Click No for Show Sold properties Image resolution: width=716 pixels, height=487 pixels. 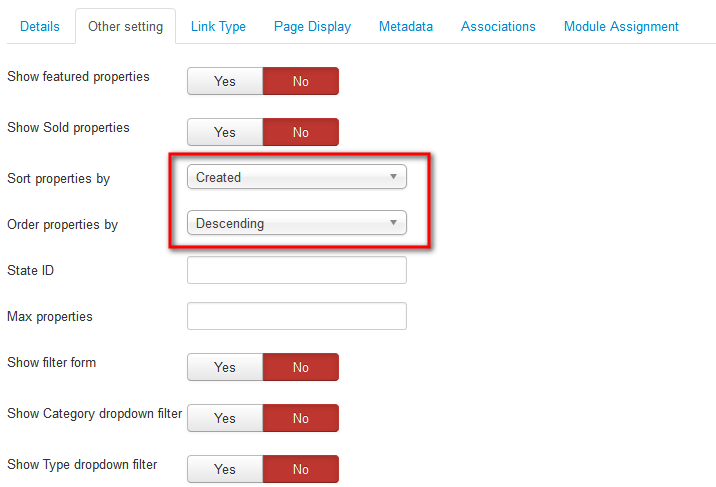pyautogui.click(x=301, y=132)
